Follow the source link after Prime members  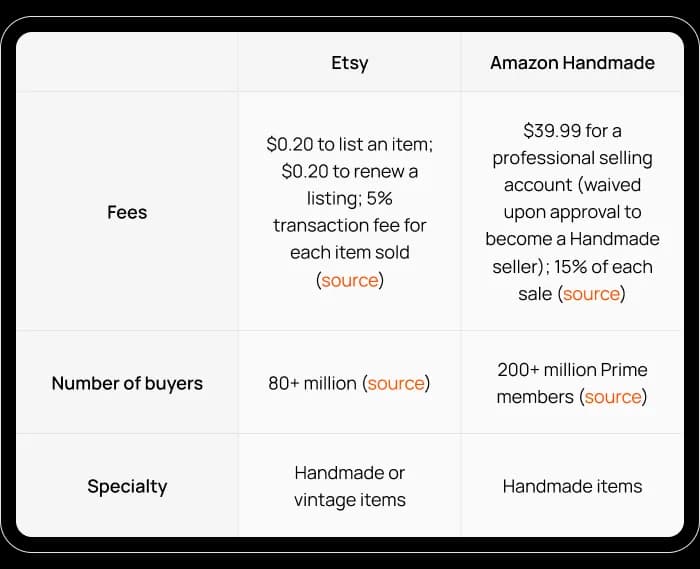click(613, 397)
